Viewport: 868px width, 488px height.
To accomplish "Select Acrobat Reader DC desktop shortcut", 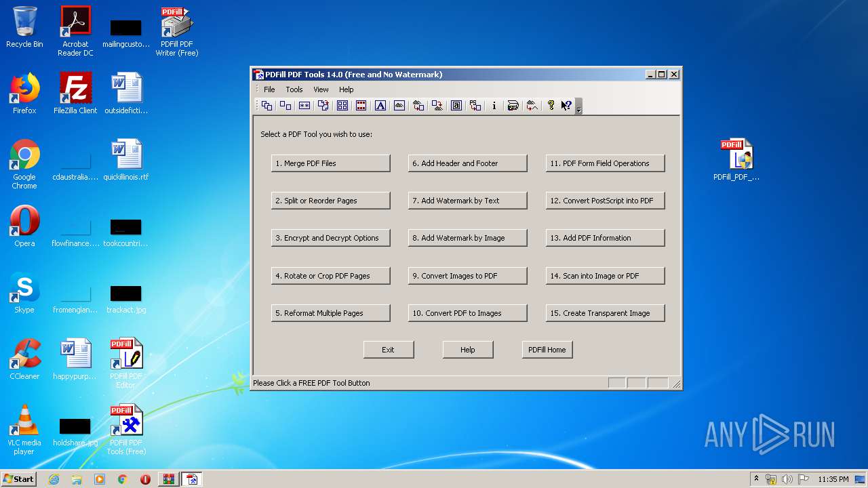I will click(75, 31).
